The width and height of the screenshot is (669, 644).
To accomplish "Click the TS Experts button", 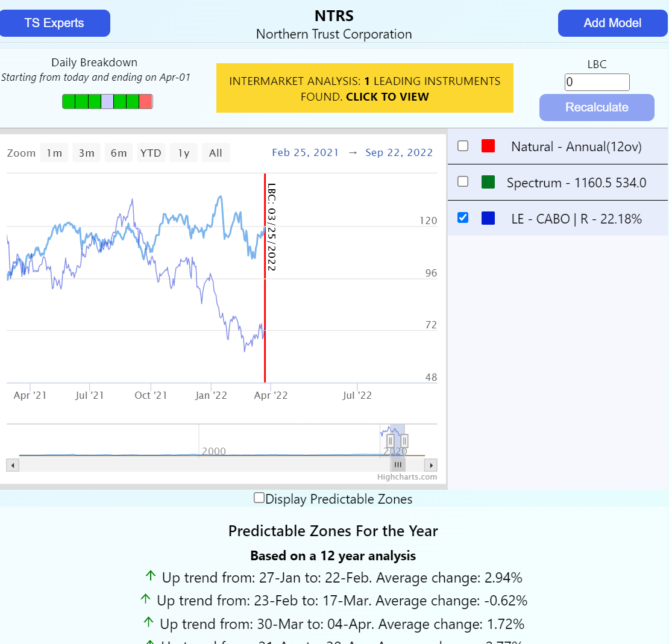I will pos(55,23).
